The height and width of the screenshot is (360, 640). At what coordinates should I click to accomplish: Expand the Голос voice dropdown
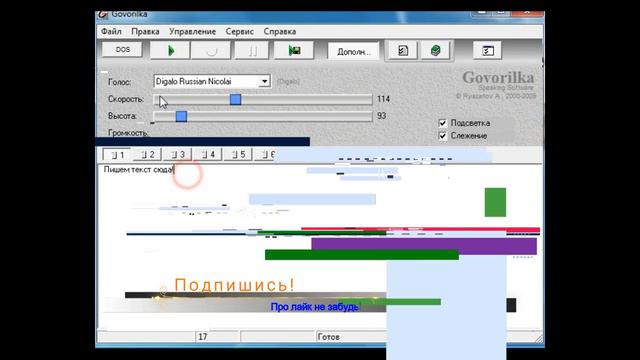264,81
